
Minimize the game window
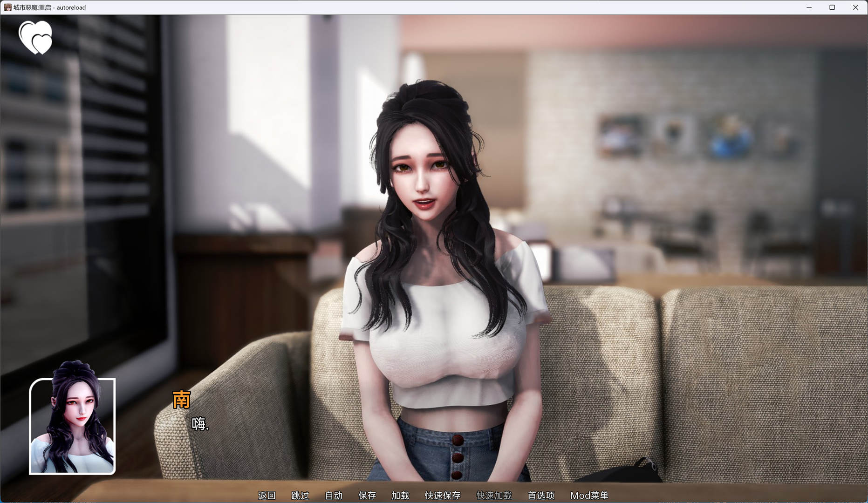[x=808, y=7]
